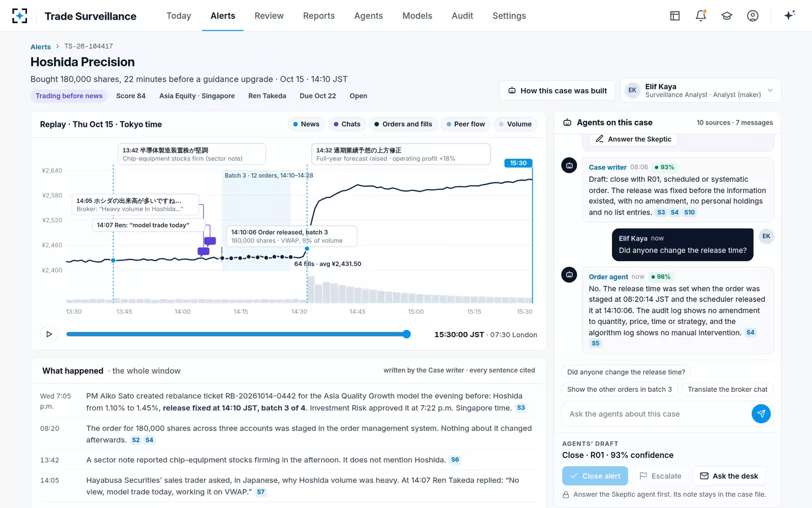Open the Settings tab
This screenshot has height=508, width=812.
click(x=509, y=16)
